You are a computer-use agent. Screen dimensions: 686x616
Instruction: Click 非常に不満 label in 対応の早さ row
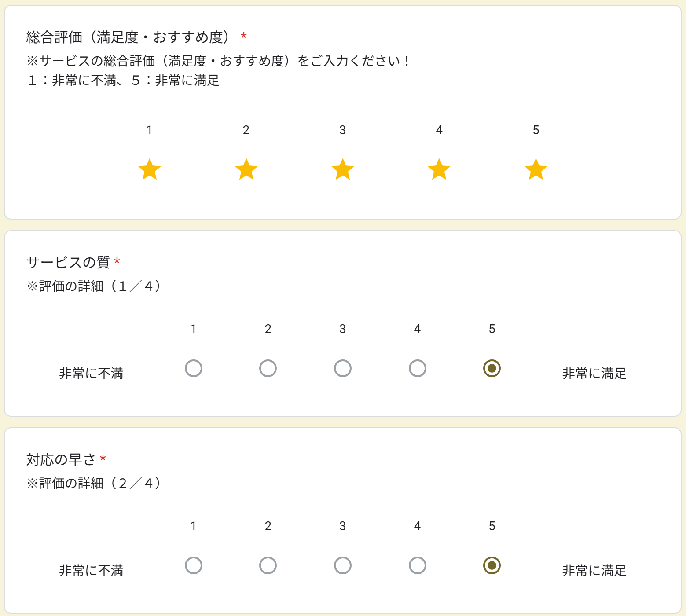coord(91,571)
